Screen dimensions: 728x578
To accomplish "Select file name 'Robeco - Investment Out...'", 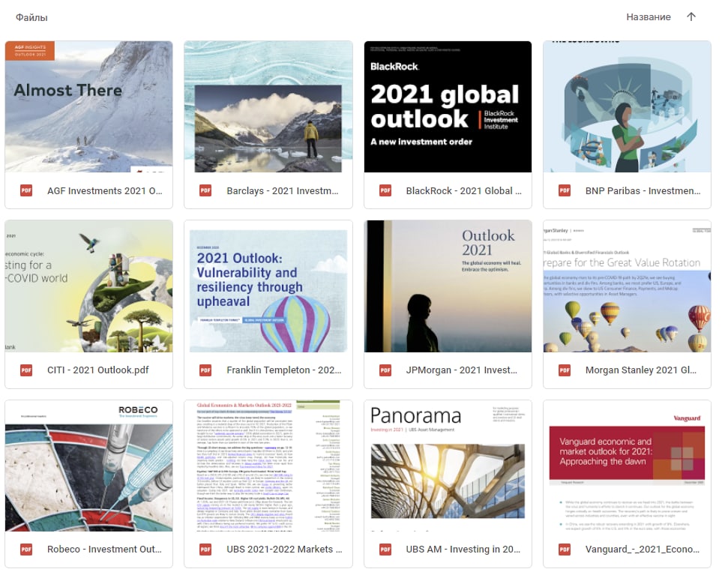I will click(x=104, y=550).
